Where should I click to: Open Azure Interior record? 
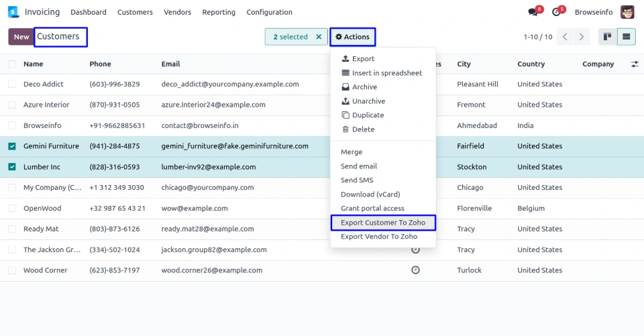pyautogui.click(x=46, y=105)
